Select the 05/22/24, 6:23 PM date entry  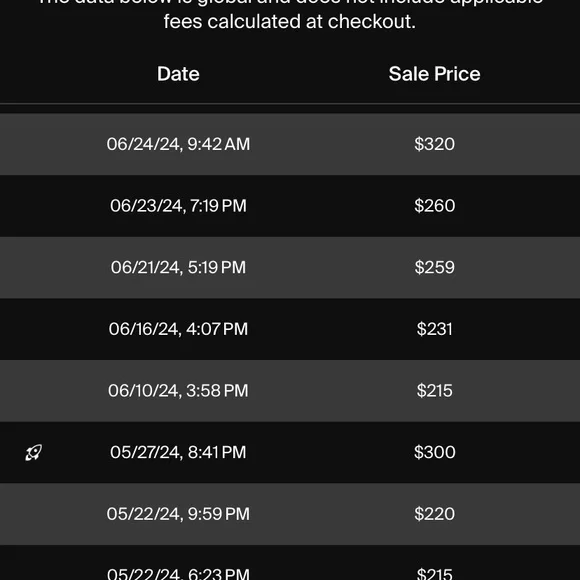(178, 574)
